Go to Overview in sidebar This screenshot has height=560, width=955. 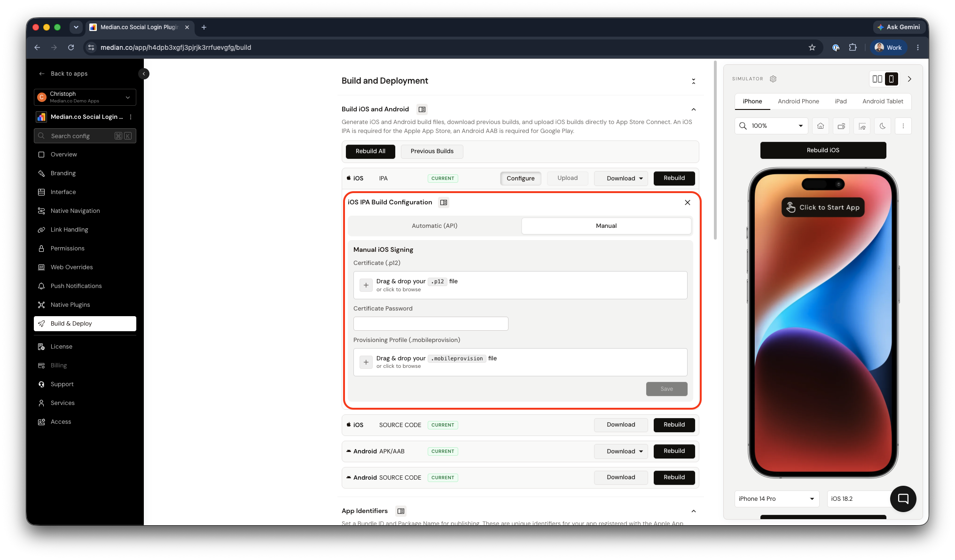[x=85, y=155]
